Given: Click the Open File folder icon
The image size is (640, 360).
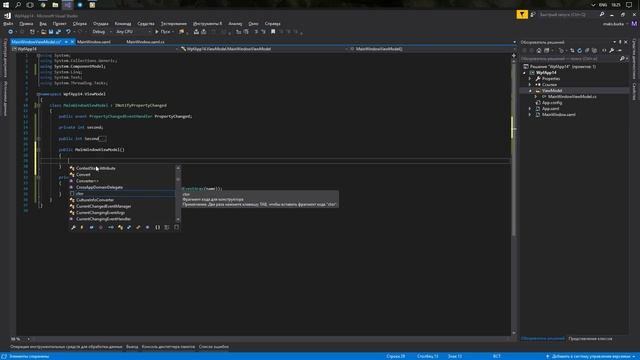Looking at the screenshot, I should (x=43, y=32).
